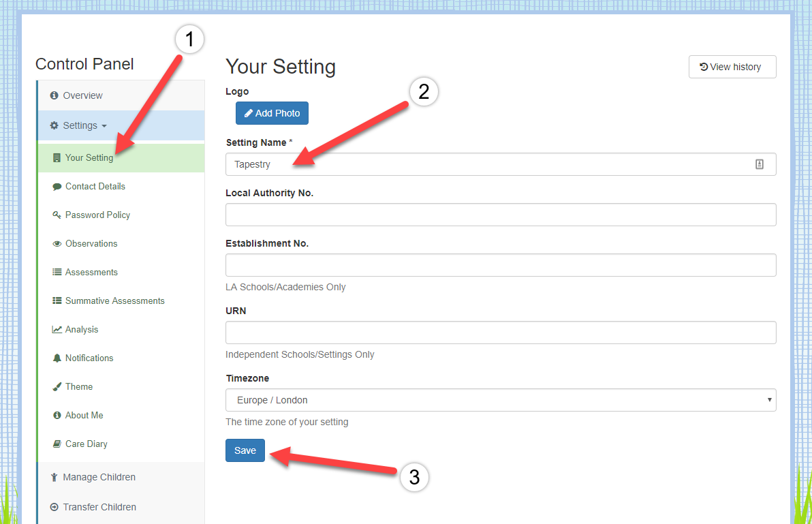Open Manage Children section

122,477
